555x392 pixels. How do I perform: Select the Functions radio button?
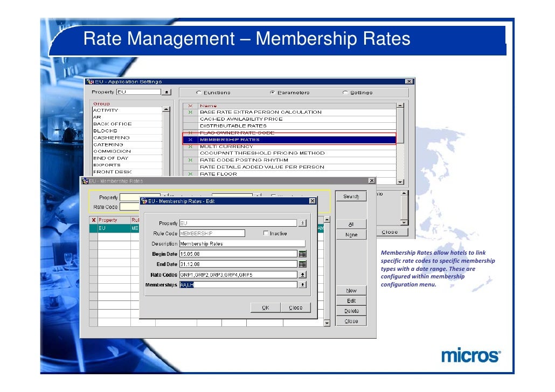coord(199,92)
